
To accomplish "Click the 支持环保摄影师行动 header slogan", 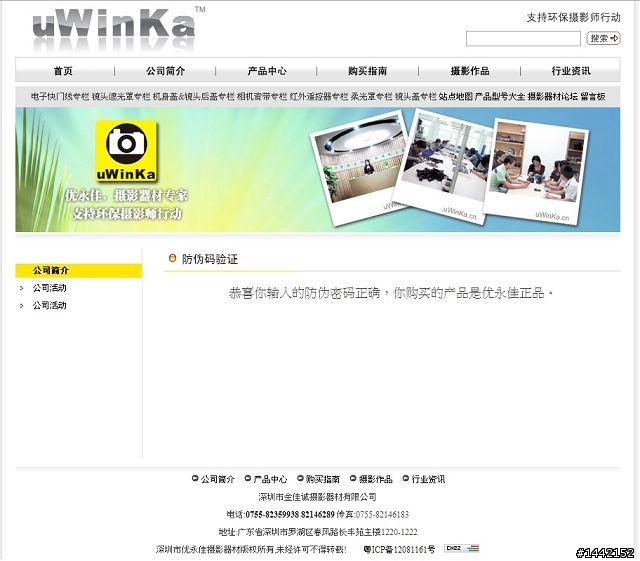I will tap(573, 17).
